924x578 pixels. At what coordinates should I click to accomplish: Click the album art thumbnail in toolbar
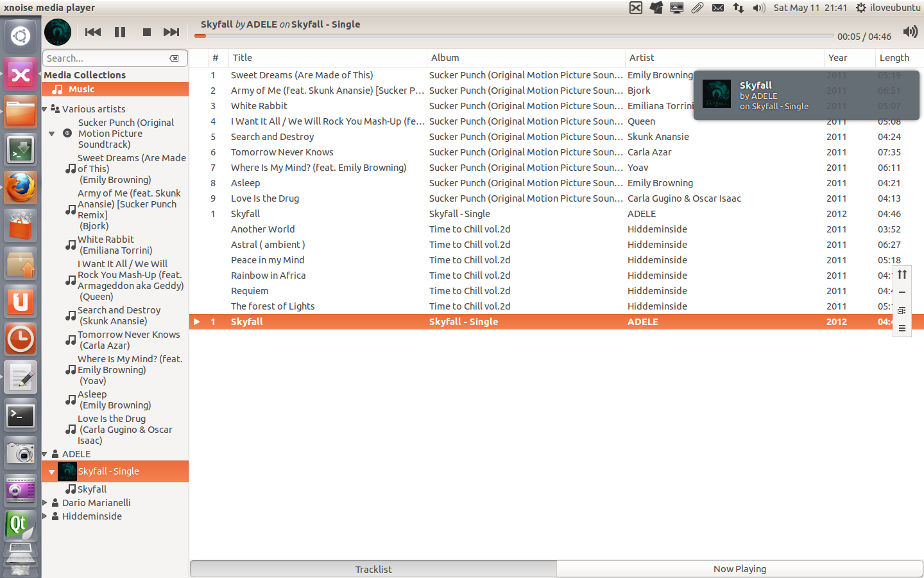(x=58, y=32)
